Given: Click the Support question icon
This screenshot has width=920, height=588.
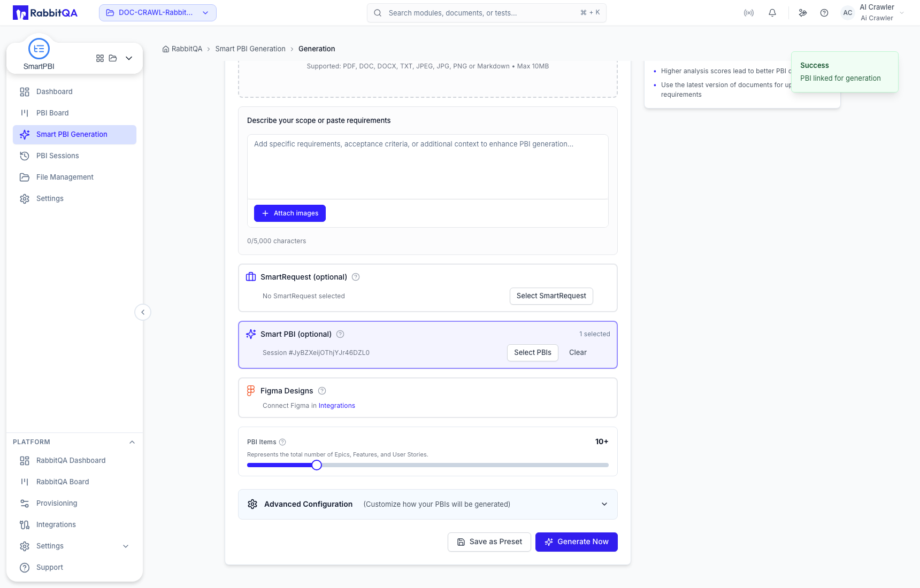Looking at the screenshot, I should tap(25, 567).
